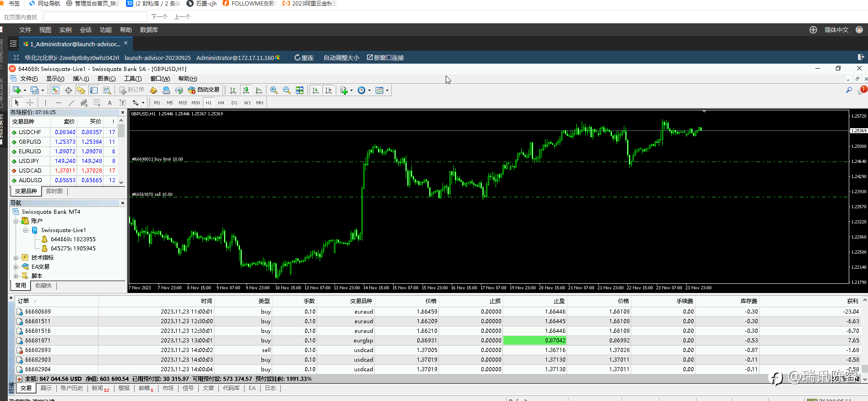Open the Signals broadcast icon
This screenshot has width=868, height=401.
[x=179, y=90]
